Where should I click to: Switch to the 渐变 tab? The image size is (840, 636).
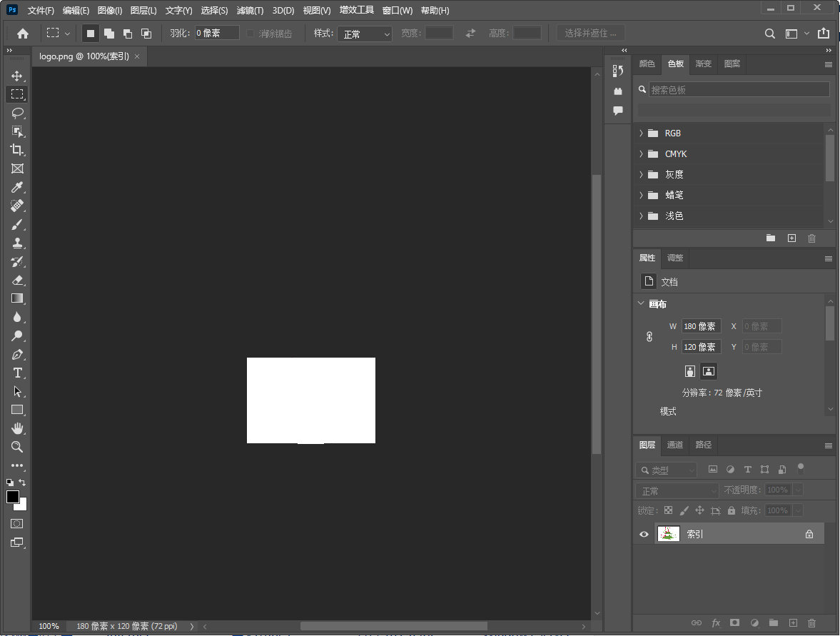tap(704, 64)
